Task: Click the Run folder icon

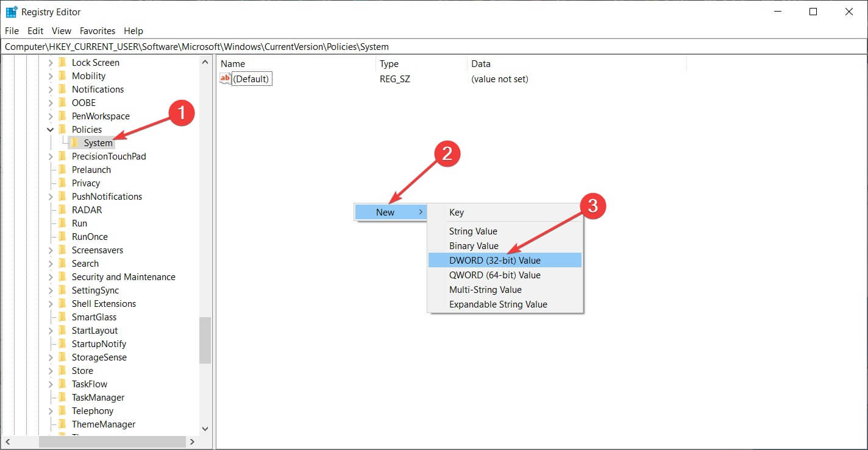Action: point(62,223)
